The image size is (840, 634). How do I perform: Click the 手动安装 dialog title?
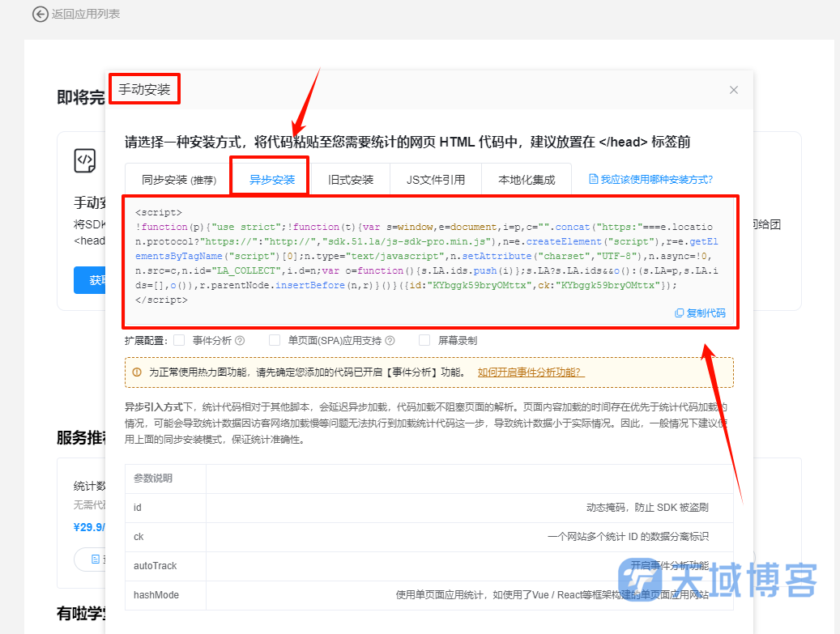144,89
